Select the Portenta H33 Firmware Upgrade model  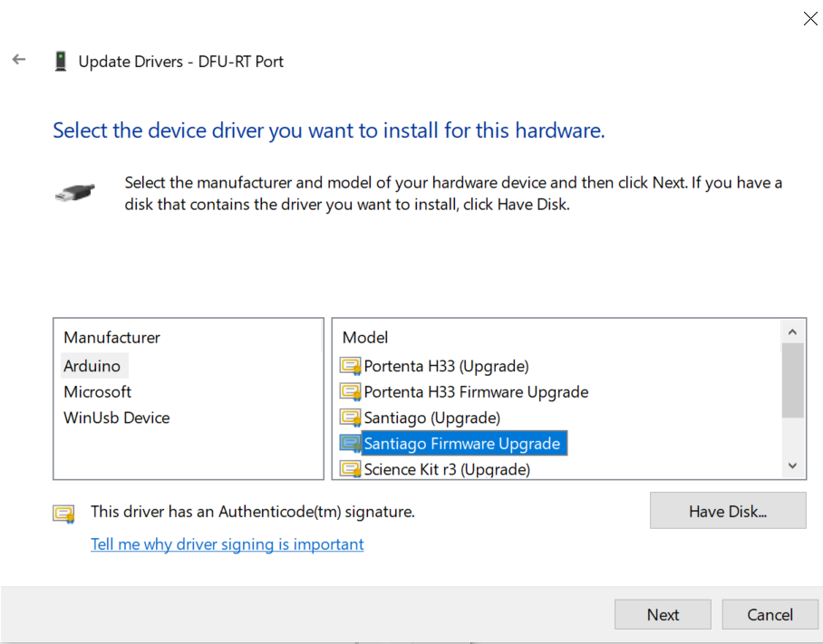pyautogui.click(x=476, y=392)
